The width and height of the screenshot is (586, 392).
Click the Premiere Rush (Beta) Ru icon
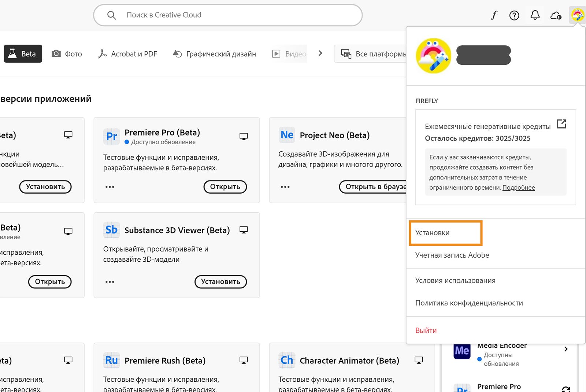click(111, 361)
